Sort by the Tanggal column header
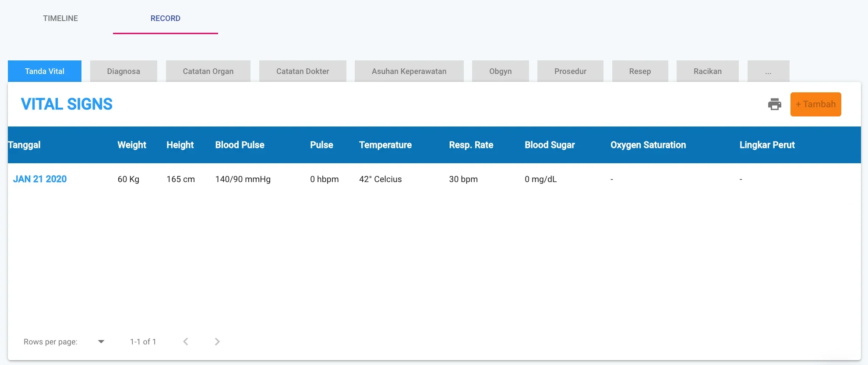Screen dimensions: 868x365 24,145
